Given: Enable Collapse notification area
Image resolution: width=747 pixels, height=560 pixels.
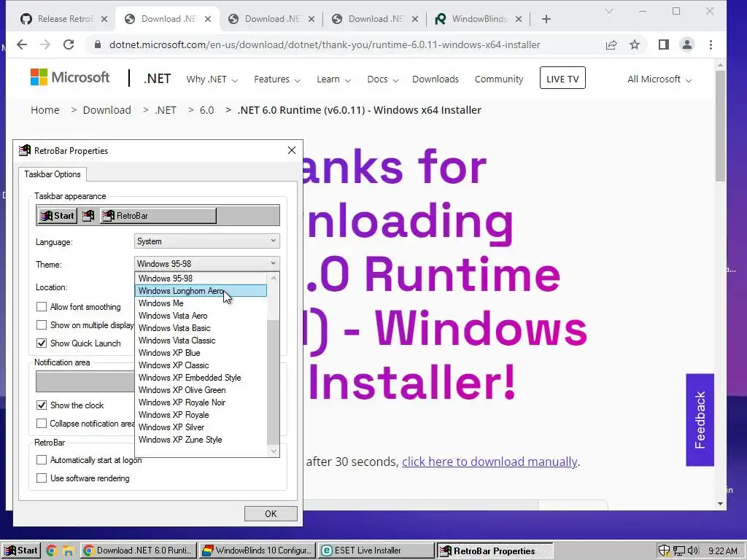Looking at the screenshot, I should (42, 424).
